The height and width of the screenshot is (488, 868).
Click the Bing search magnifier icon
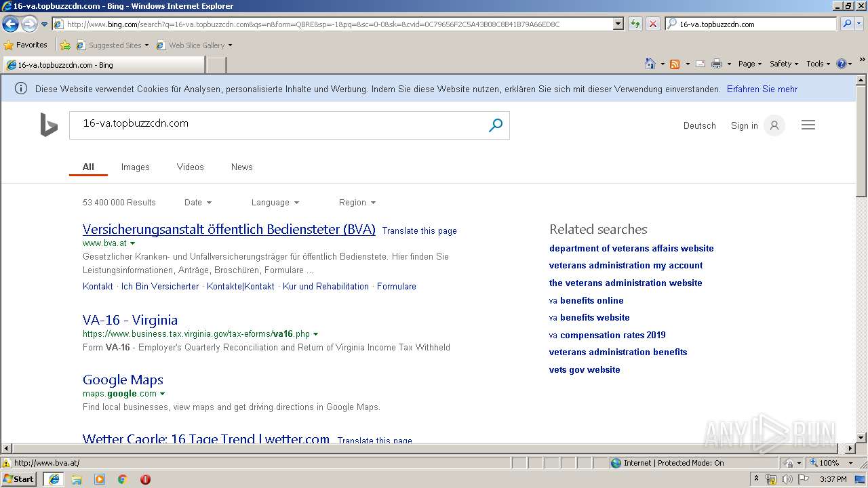[496, 125]
